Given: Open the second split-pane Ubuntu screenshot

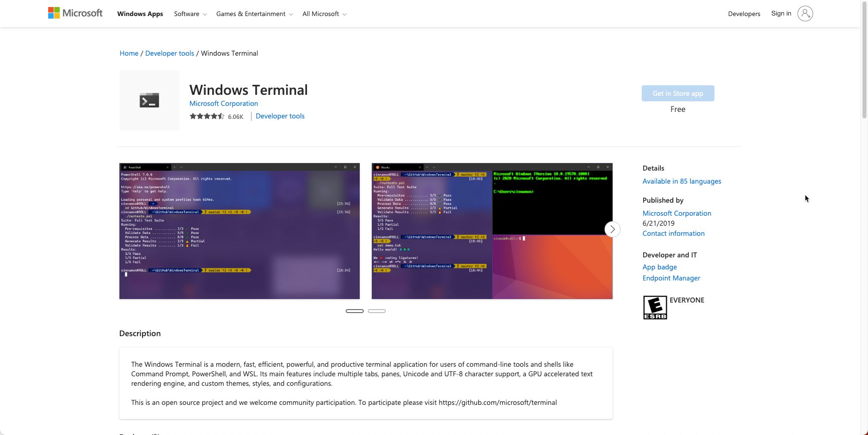Looking at the screenshot, I should click(x=492, y=231).
